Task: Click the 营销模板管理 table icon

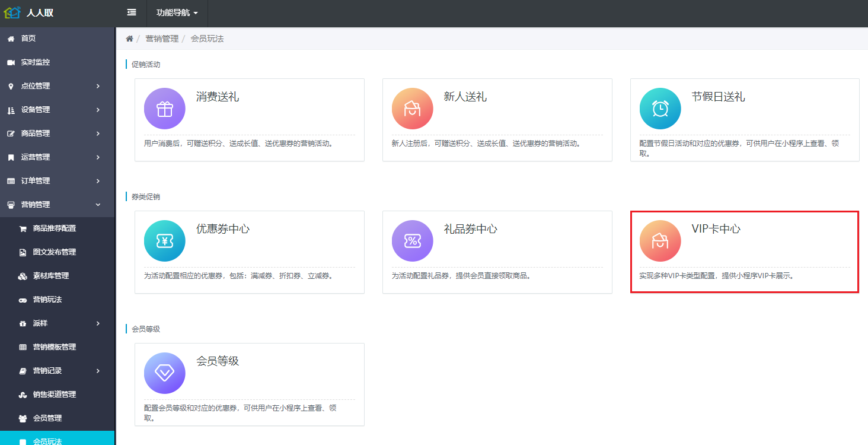Action: 23,347
